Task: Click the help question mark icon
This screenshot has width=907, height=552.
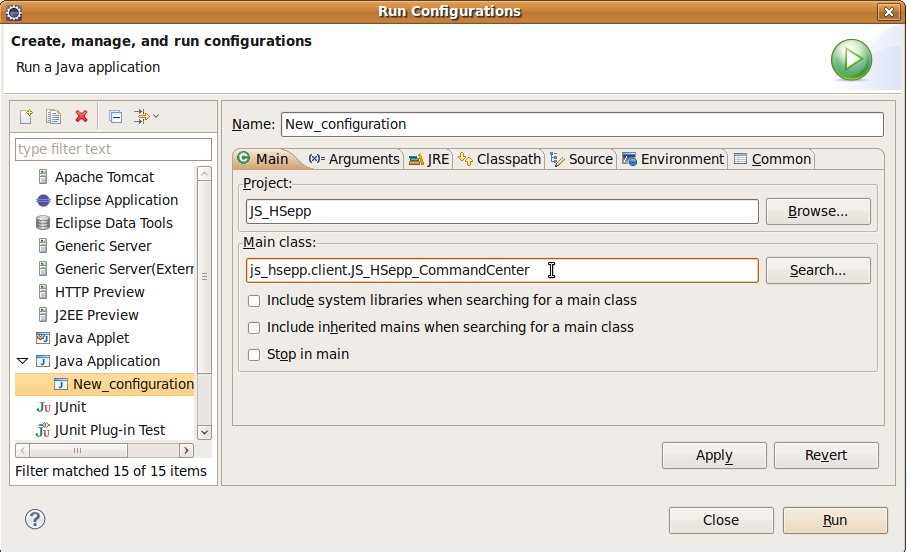Action: (35, 519)
